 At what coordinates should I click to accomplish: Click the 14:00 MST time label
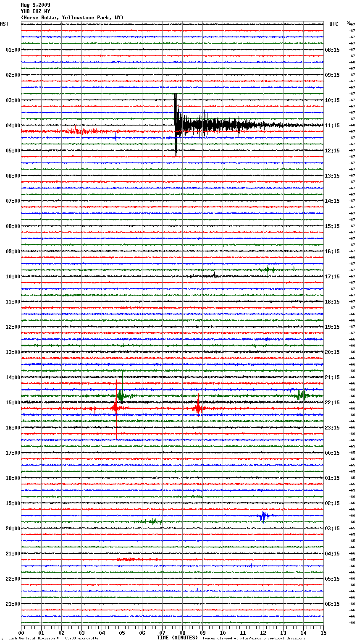(13, 377)
